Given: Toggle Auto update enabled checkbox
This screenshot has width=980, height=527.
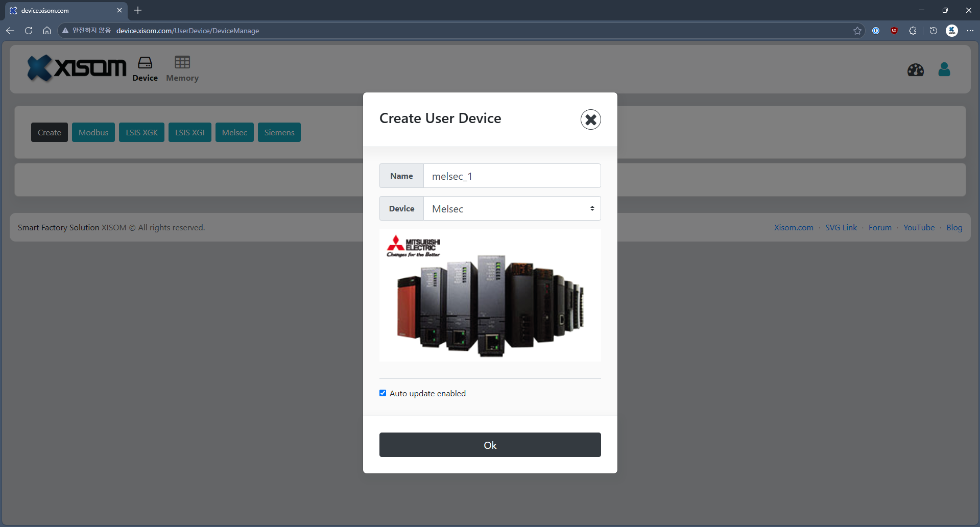Looking at the screenshot, I should [383, 393].
